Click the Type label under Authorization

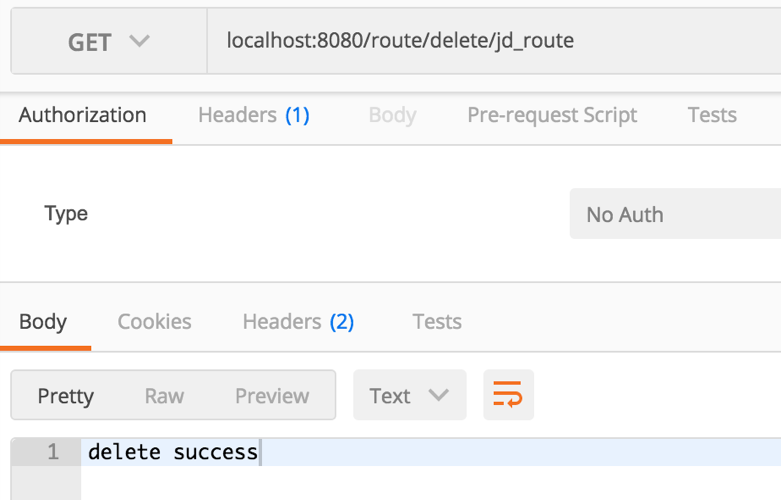coord(66,214)
